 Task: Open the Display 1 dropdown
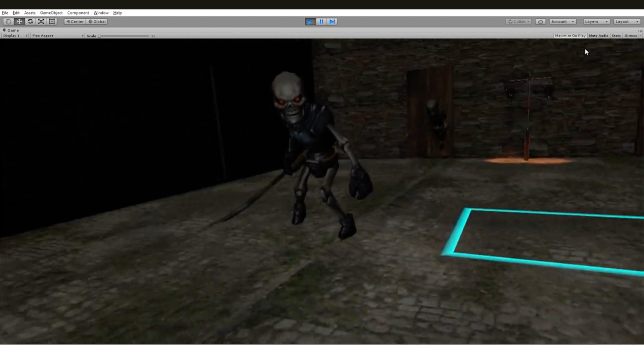click(x=15, y=36)
